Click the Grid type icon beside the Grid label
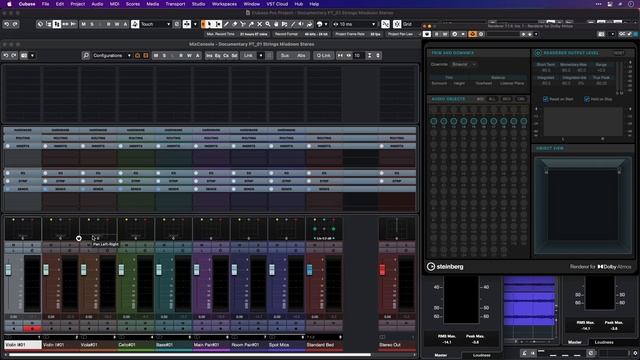 pos(397,24)
